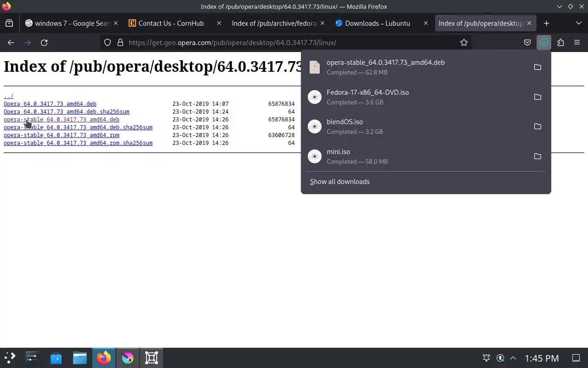Viewport: 588px width, 368px height.
Task: Switch to Firefox in taskbar
Action: coord(104,357)
